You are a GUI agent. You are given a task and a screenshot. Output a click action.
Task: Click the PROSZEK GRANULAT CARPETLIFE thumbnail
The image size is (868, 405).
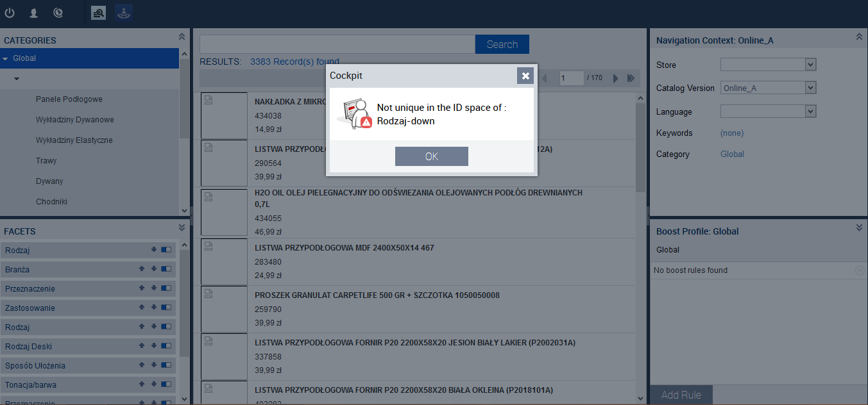[224, 309]
